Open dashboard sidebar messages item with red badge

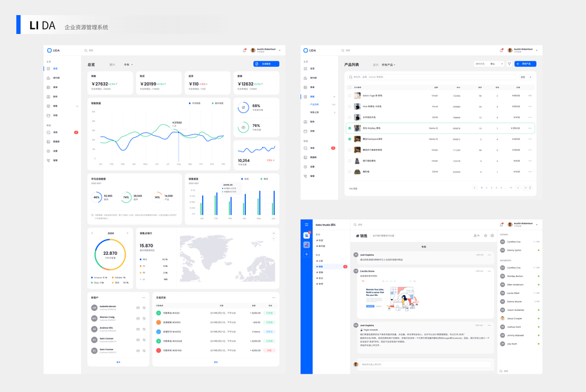pos(62,133)
